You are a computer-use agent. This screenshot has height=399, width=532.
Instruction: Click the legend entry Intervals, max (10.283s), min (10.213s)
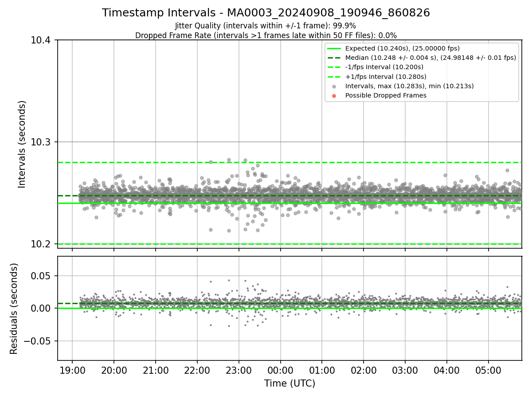click(410, 86)
